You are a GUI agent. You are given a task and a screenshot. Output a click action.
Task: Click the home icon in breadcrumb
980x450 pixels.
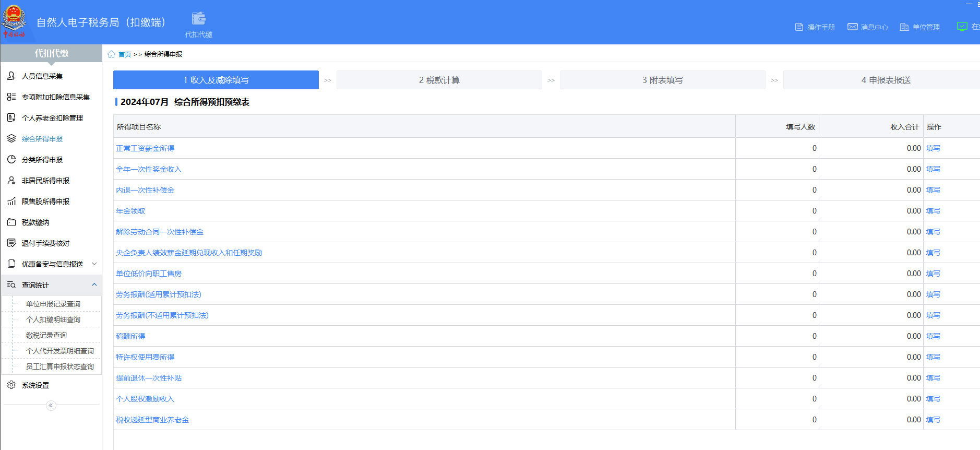tap(111, 54)
